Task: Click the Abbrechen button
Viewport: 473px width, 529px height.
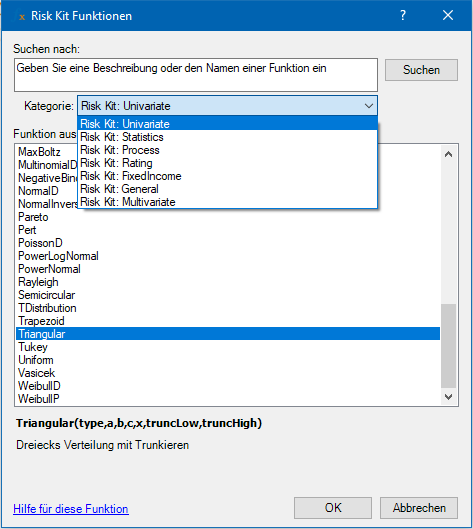Action: (x=419, y=508)
